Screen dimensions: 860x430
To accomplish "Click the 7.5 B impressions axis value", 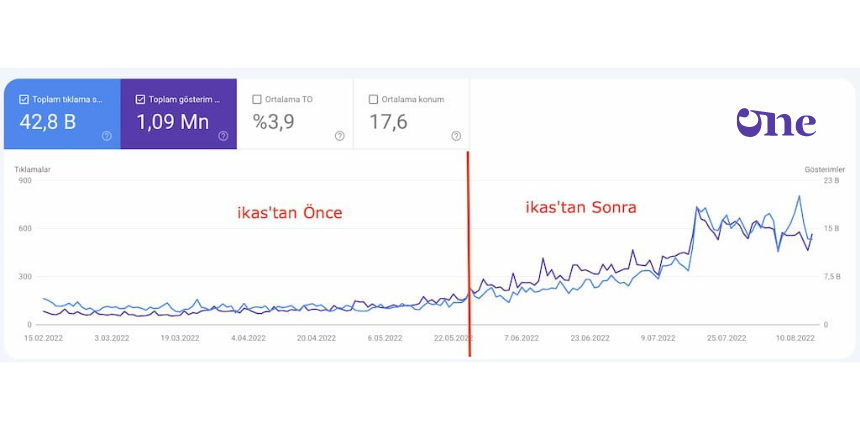I will 833,277.
